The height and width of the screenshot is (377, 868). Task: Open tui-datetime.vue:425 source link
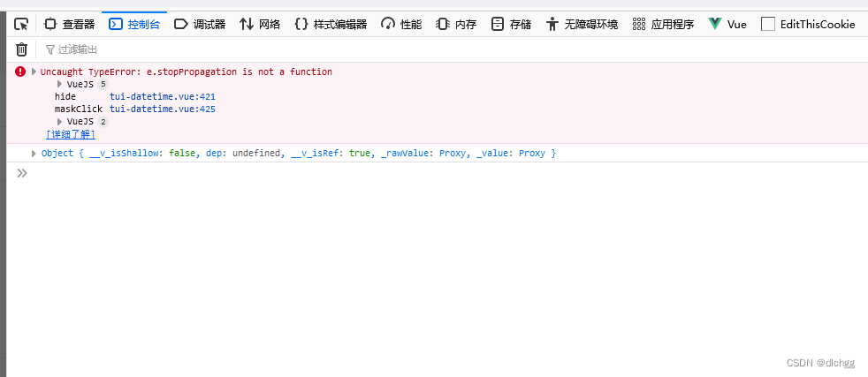pyautogui.click(x=162, y=109)
